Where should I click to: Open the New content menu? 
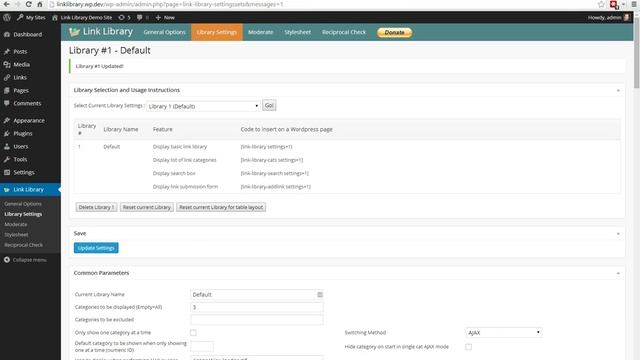(165, 18)
